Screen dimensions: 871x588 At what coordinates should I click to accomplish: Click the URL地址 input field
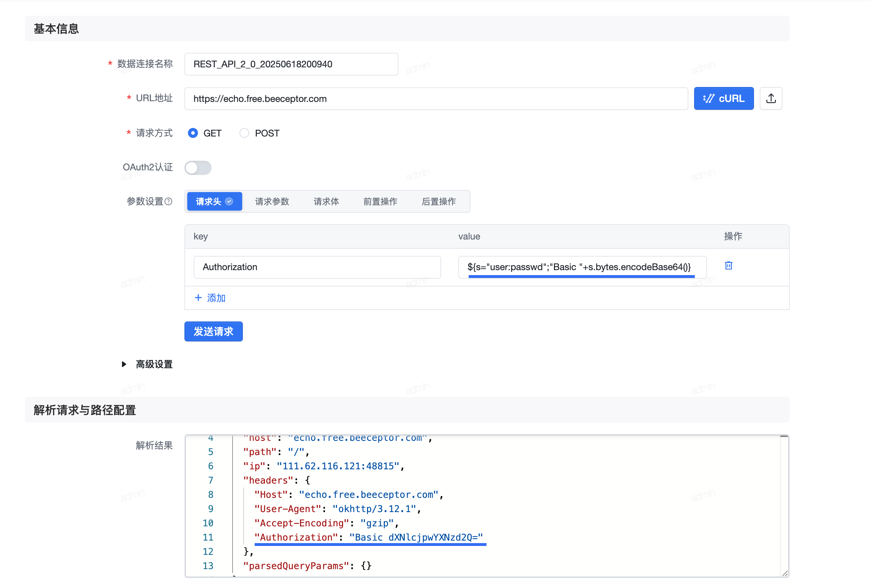(435, 99)
